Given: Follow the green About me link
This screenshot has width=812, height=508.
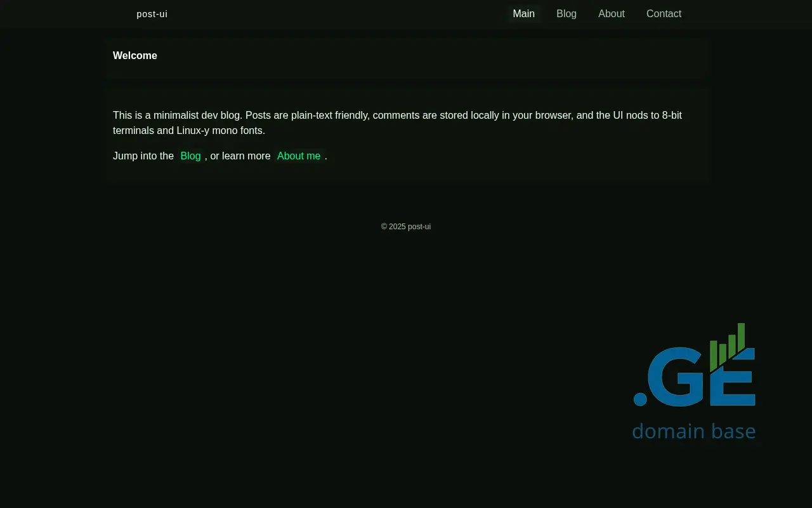Looking at the screenshot, I should 299,156.
